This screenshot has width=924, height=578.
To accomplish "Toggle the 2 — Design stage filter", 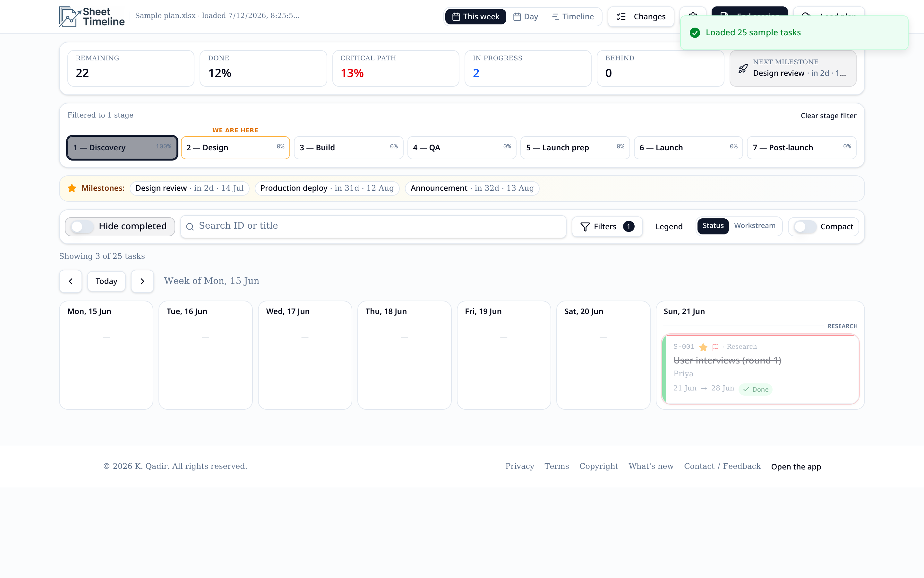I will click(x=235, y=148).
